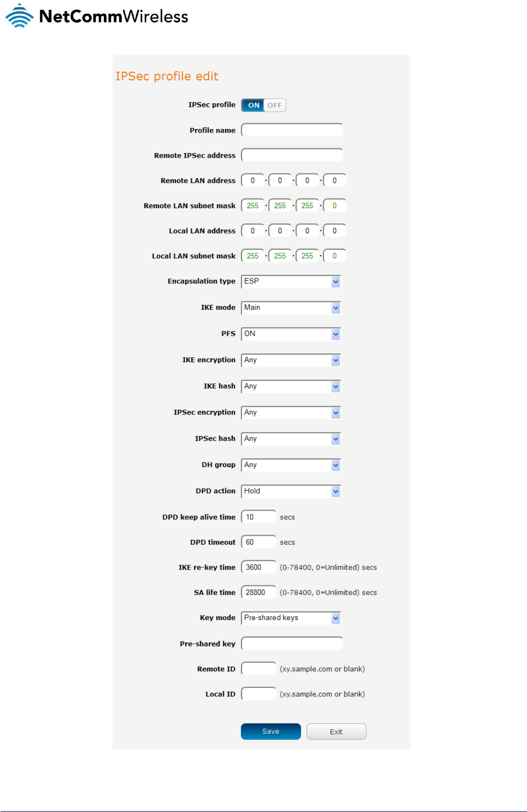Viewport: 527px width, 812px height.
Task: Click the Exit button
Action: pos(336,732)
